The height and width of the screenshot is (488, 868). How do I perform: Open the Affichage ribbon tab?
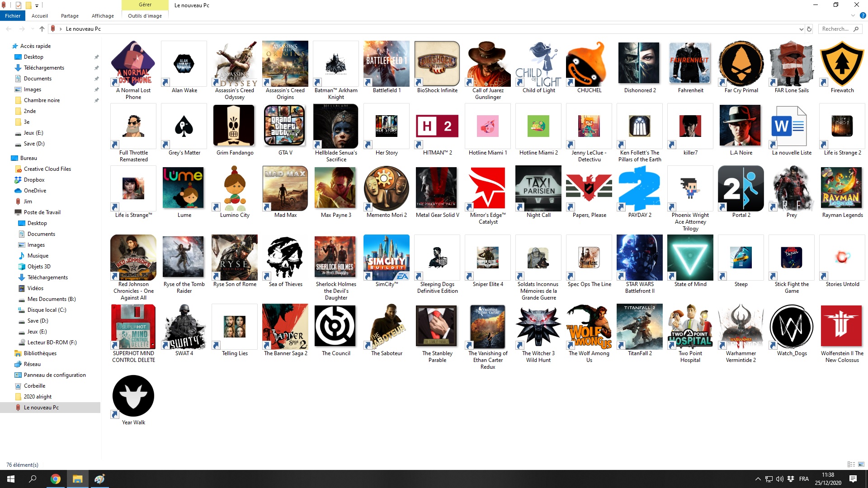103,16
